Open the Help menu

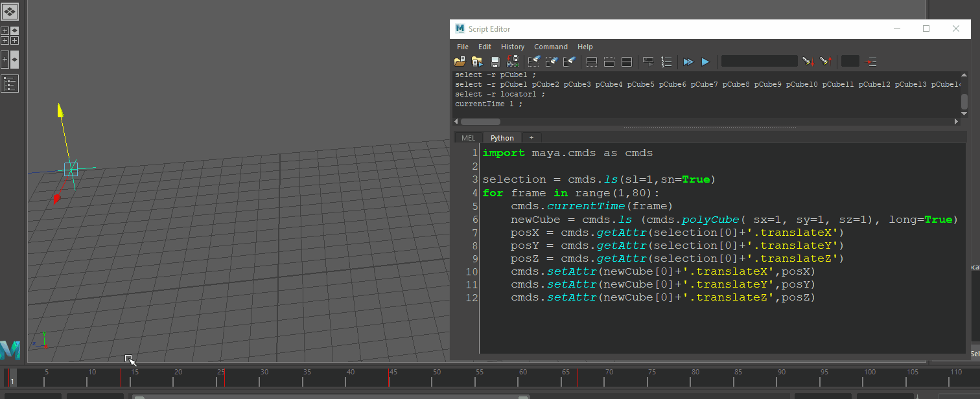(585, 47)
